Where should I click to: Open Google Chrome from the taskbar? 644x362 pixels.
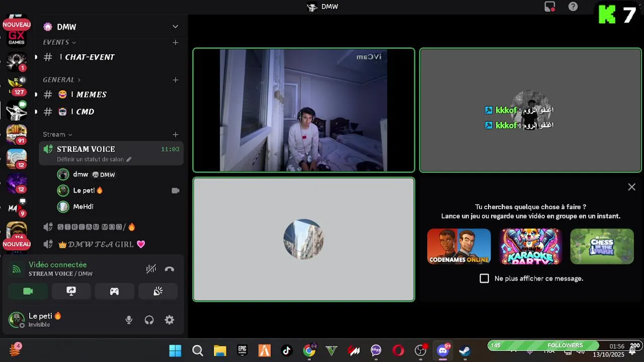(x=309, y=350)
